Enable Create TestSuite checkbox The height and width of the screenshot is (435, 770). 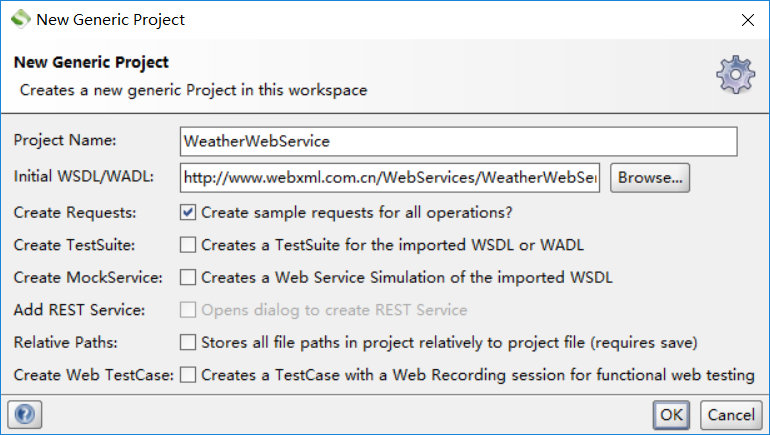point(188,245)
